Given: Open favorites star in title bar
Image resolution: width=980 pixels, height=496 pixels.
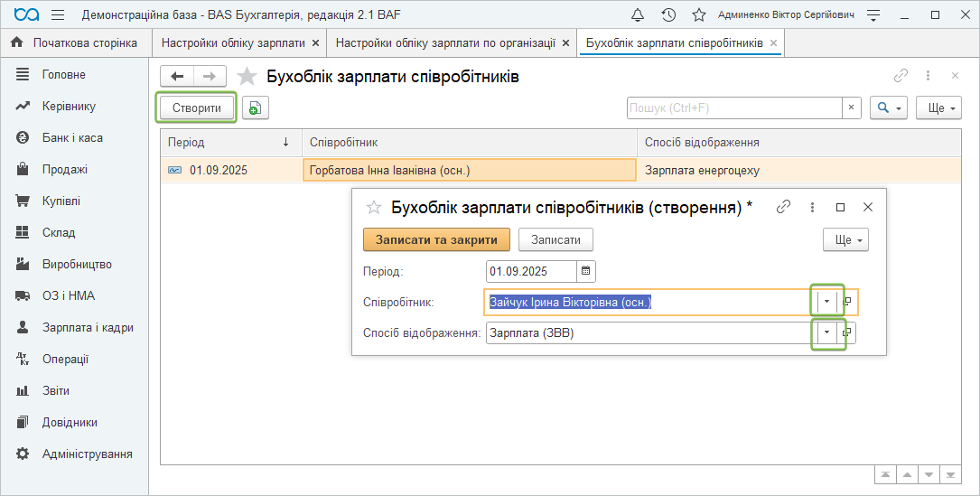Looking at the screenshot, I should (698, 15).
